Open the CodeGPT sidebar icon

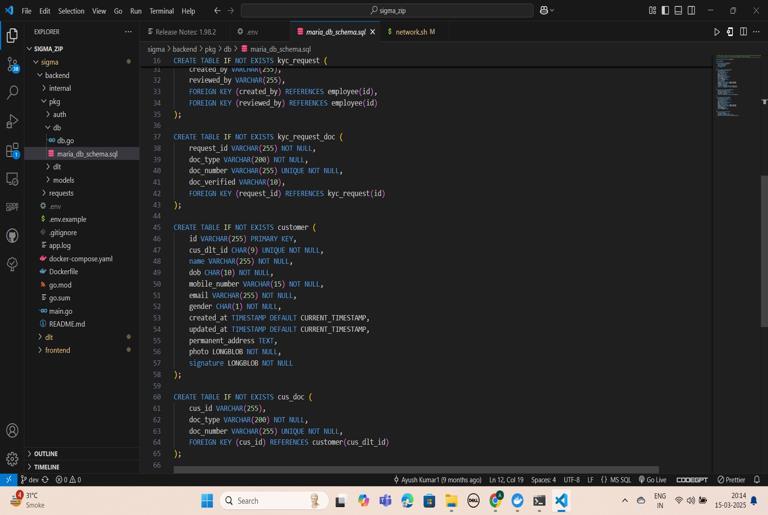pyautogui.click(x=12, y=207)
